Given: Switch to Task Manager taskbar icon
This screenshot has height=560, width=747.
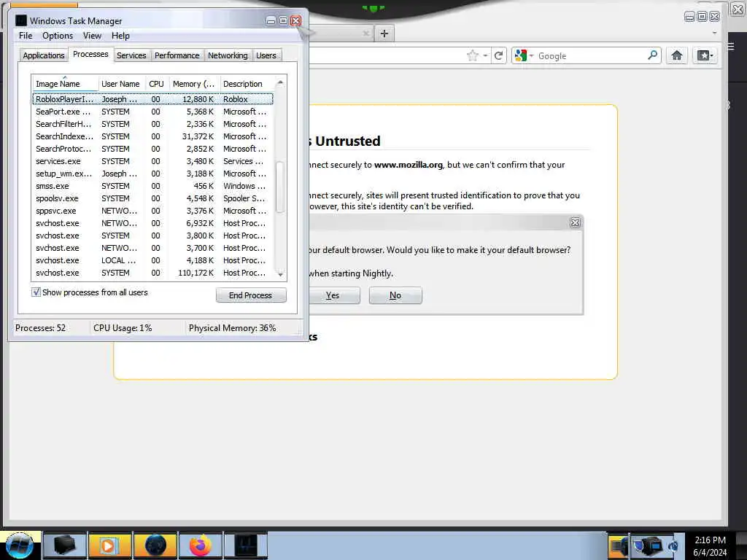Looking at the screenshot, I should [x=246, y=545].
